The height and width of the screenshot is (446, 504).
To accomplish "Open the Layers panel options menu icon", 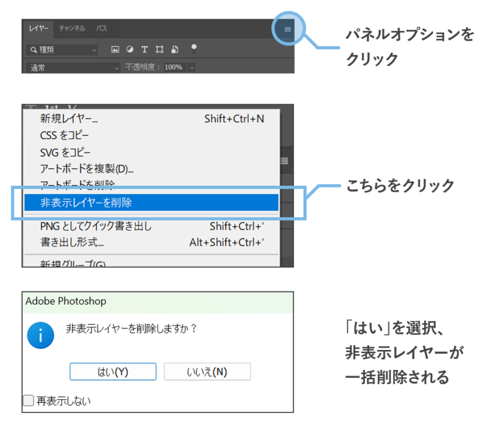I will click(x=287, y=29).
